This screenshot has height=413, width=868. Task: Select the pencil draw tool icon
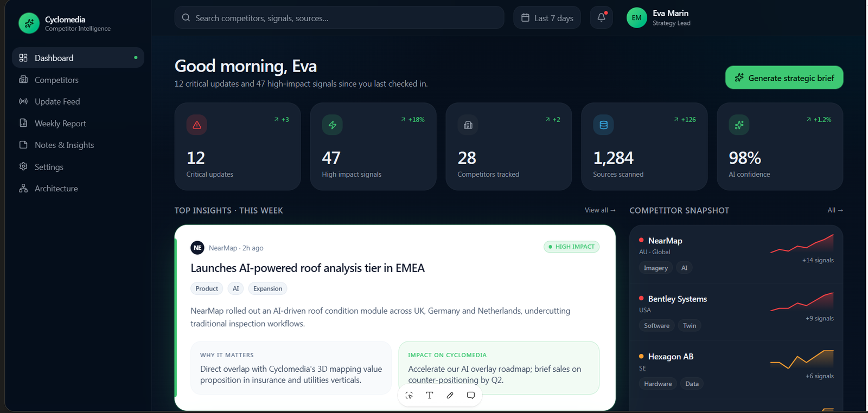[x=450, y=395]
